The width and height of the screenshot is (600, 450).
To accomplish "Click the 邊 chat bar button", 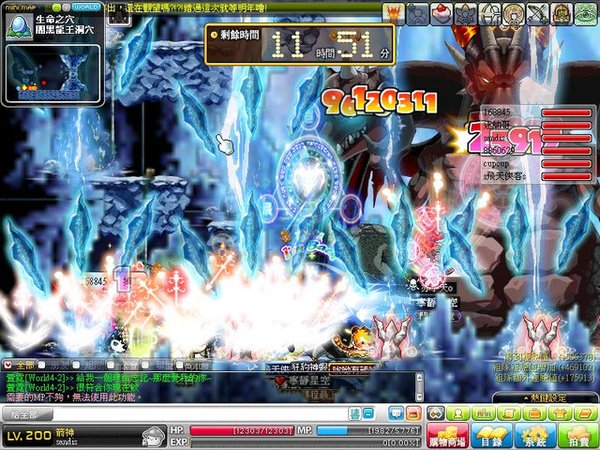I will pyautogui.click(x=355, y=414).
